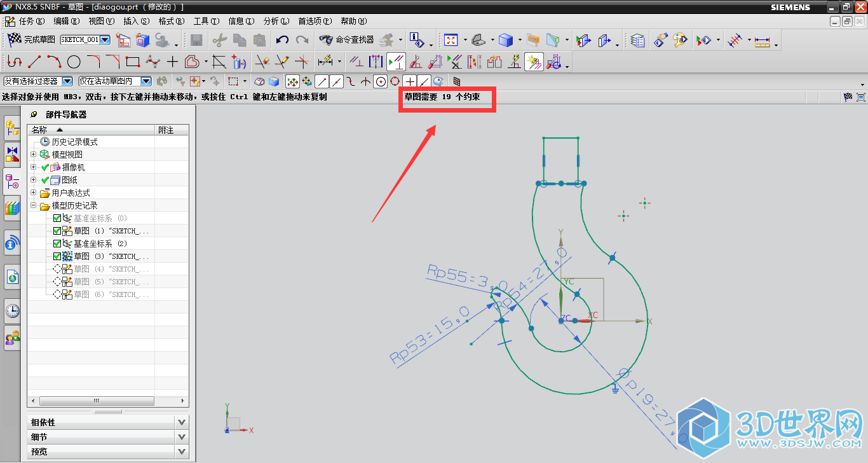Uncheck the 基准坐标系 (2) checkbox
The image size is (868, 463).
(x=57, y=244)
